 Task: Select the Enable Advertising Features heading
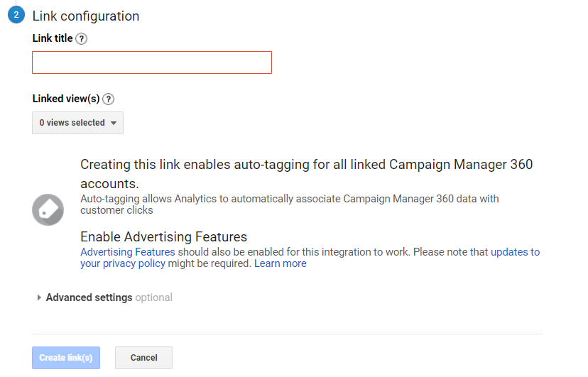[x=163, y=237]
